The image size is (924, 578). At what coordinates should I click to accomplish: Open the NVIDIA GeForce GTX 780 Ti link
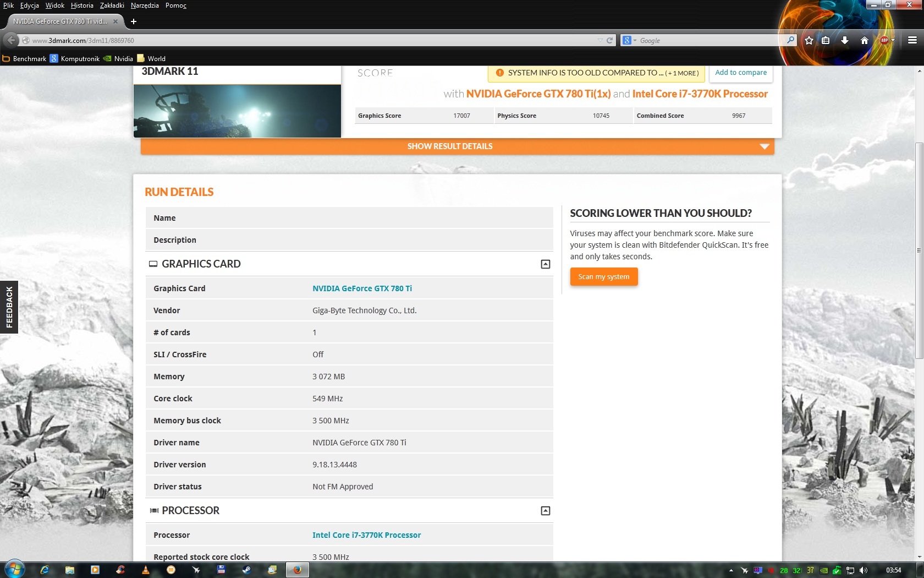(x=362, y=288)
